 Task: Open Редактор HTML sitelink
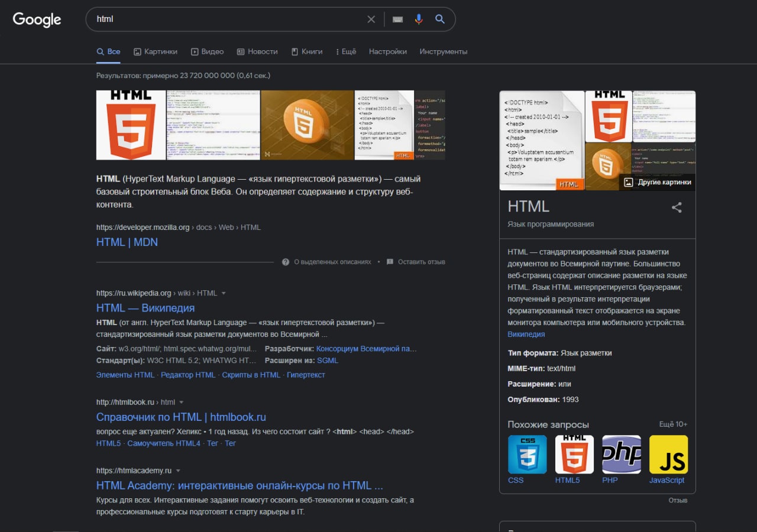click(x=188, y=375)
